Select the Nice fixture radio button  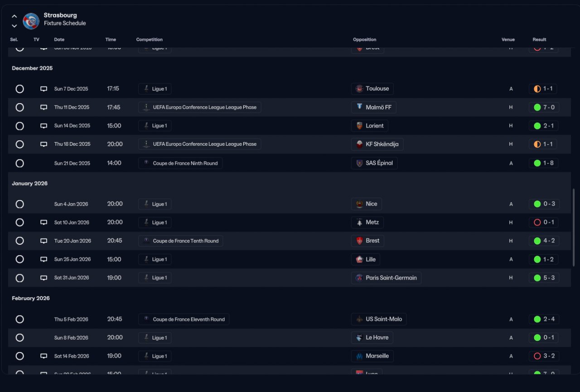(20, 204)
